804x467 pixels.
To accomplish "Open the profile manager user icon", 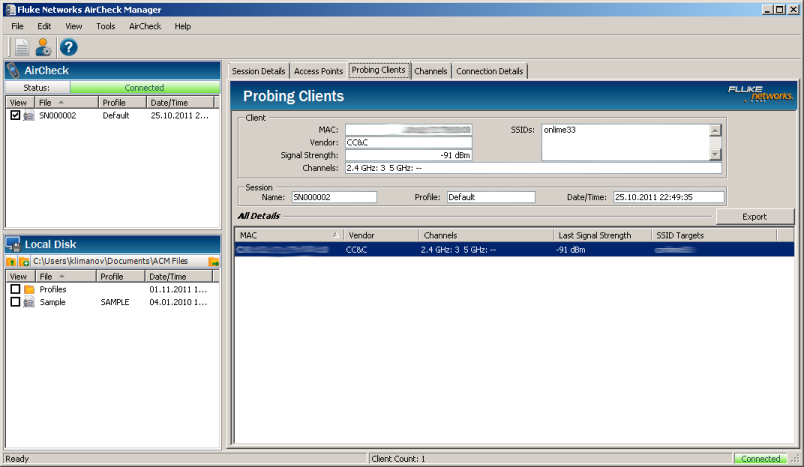I will [x=43, y=48].
